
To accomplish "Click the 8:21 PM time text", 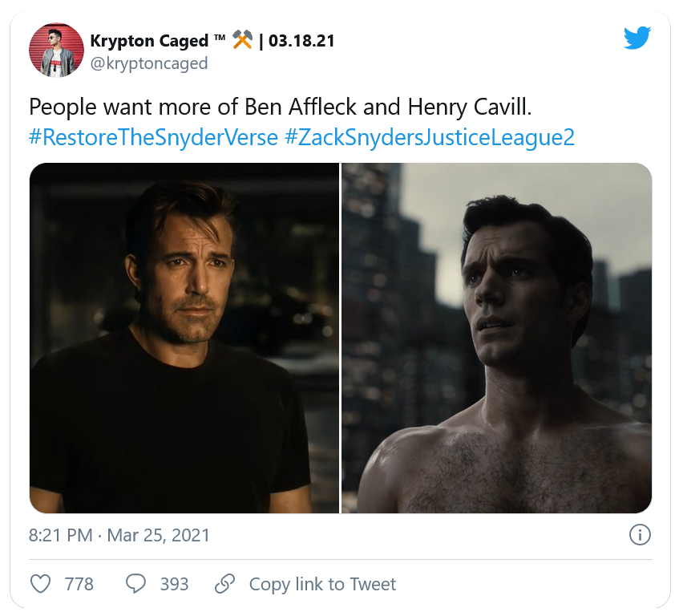I will click(x=60, y=535).
